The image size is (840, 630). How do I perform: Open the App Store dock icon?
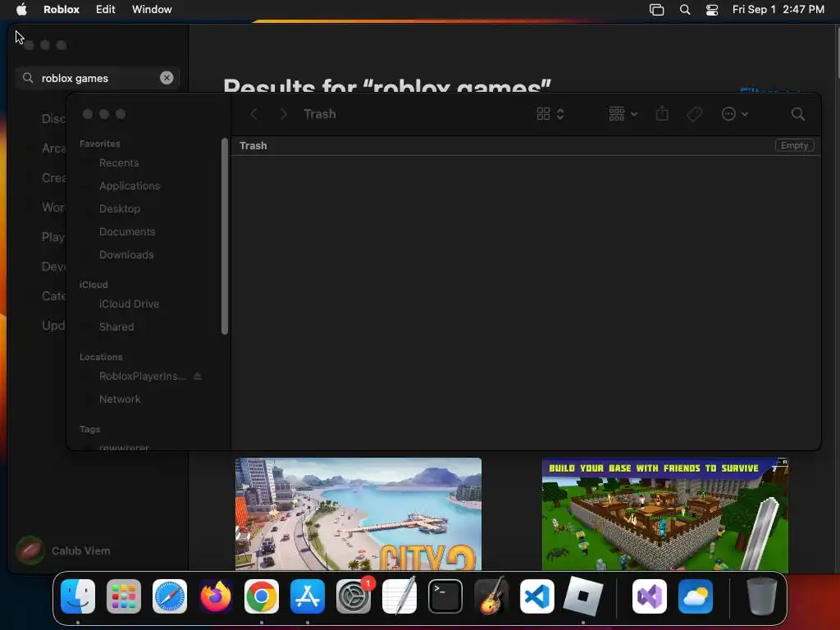(x=308, y=596)
